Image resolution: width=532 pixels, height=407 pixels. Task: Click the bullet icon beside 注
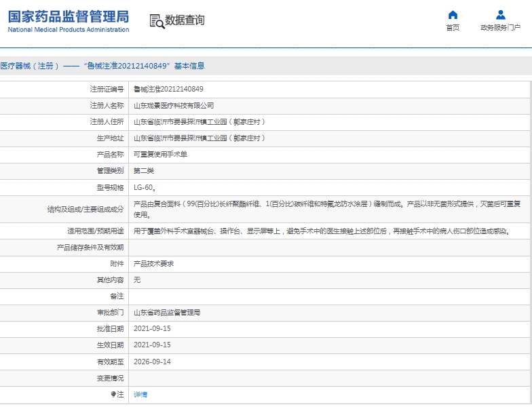113,394
